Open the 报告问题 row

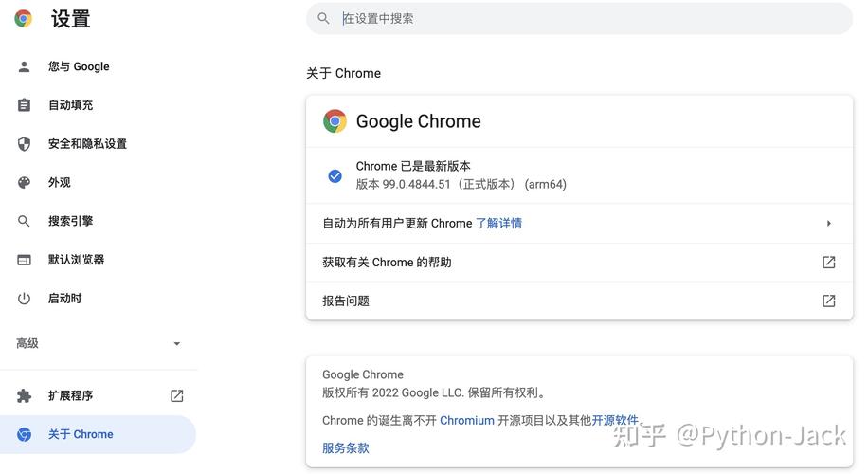579,301
